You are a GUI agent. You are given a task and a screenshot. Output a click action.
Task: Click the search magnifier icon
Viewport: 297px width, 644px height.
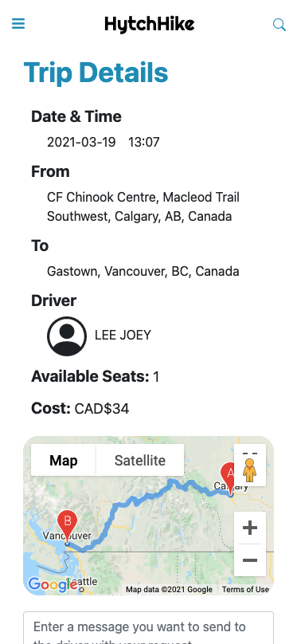click(x=279, y=25)
